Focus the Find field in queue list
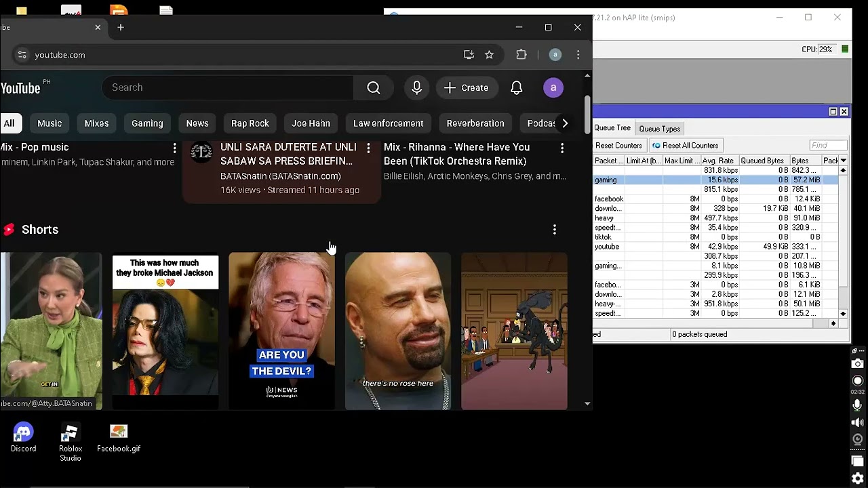The width and height of the screenshot is (868, 488). (828, 145)
